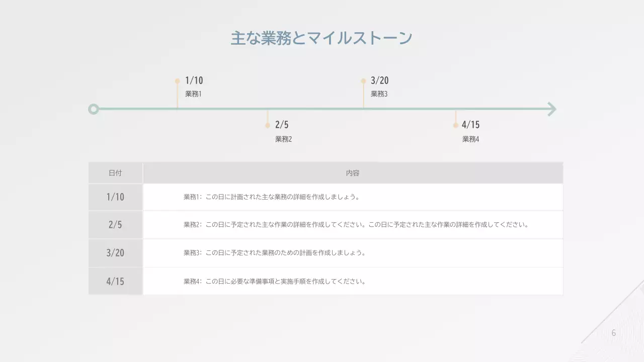Select the 内容 table header cell
Viewport: 644px width, 362px height.
coord(353,172)
